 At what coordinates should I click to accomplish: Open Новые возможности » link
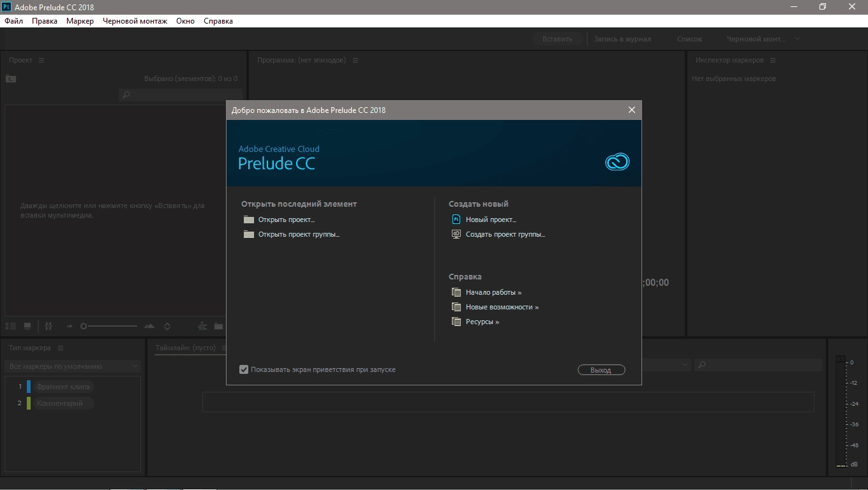tap(502, 307)
